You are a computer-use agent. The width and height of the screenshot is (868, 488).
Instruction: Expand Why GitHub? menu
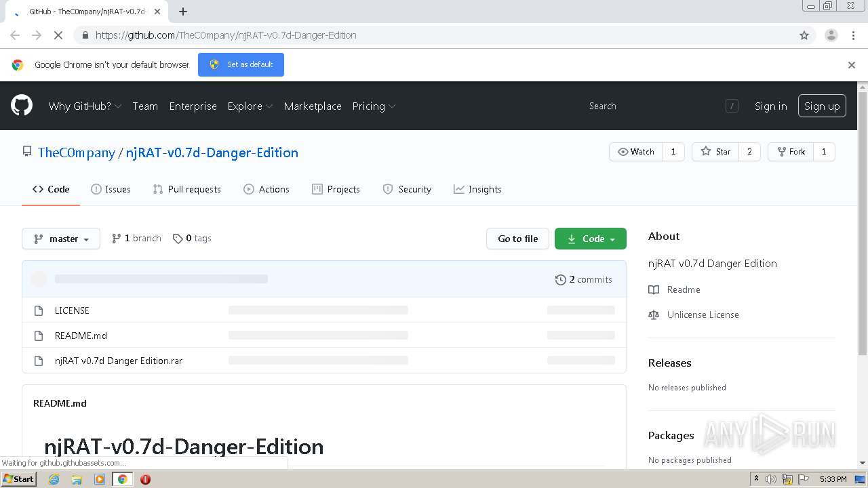[85, 106]
